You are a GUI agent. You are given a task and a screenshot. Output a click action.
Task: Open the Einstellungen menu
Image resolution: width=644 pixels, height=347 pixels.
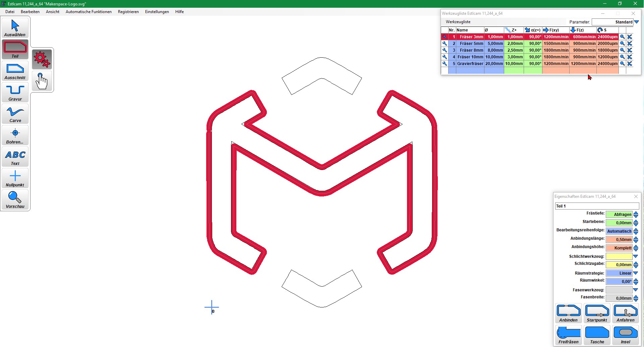click(x=157, y=12)
